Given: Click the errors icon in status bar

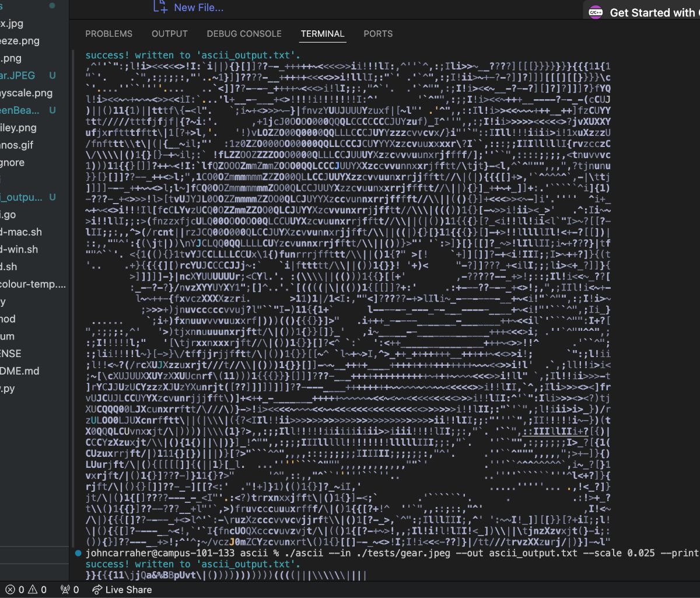Looking at the screenshot, I should tap(10, 590).
